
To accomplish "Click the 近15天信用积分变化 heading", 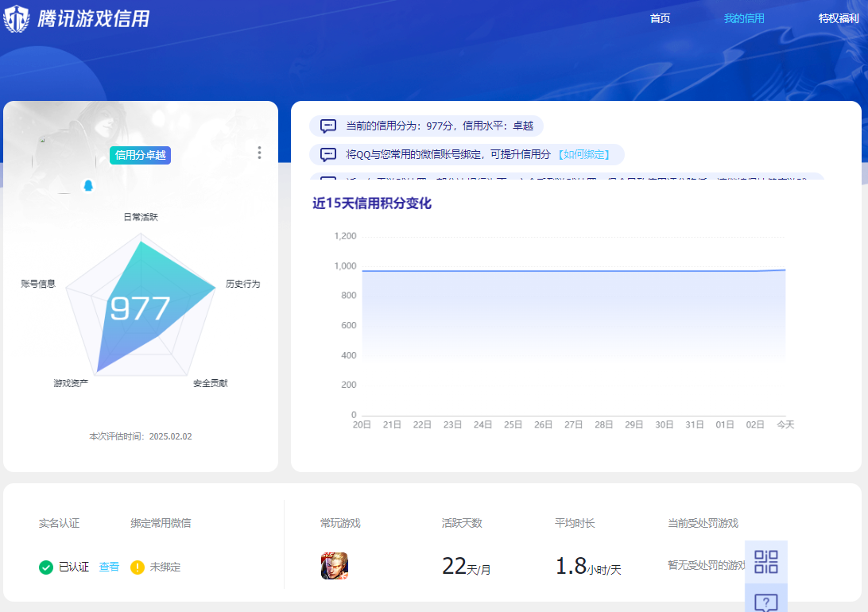I will pos(372,203).
